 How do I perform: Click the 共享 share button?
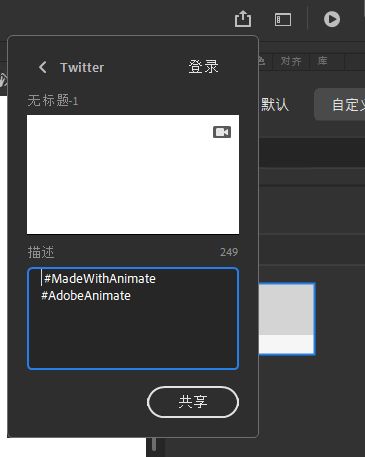(193, 402)
